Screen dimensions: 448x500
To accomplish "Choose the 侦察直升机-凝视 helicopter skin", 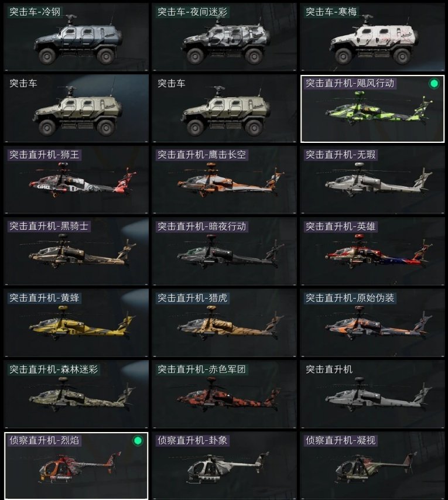I will pyautogui.click(x=372, y=465).
